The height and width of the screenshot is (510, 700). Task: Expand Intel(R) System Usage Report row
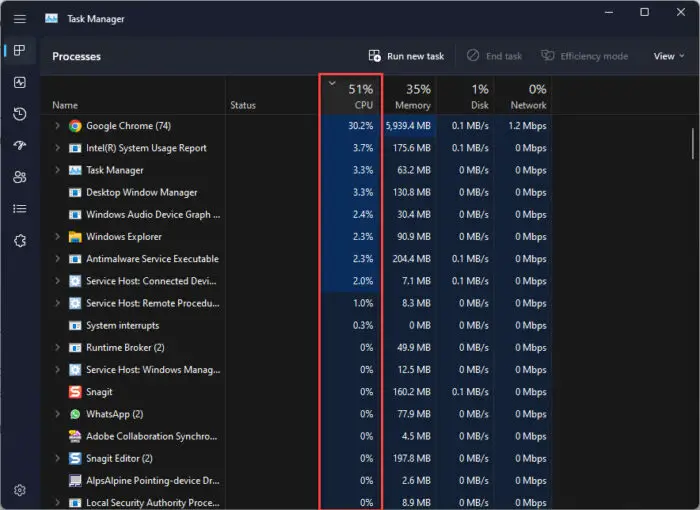point(57,148)
